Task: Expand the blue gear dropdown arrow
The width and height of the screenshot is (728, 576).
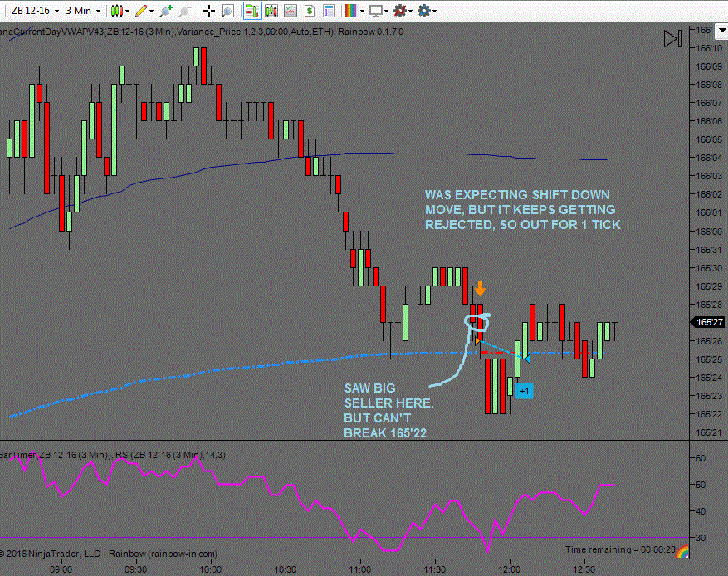Action: 435,11
